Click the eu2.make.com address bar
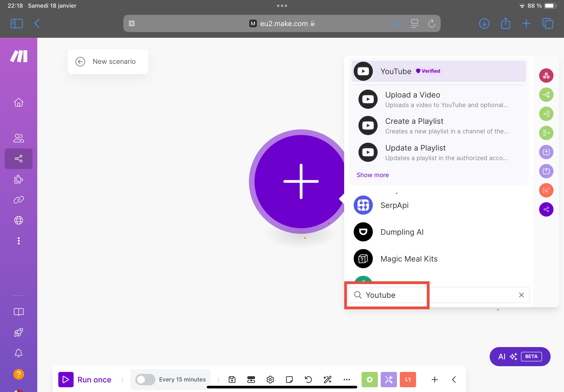 click(282, 24)
